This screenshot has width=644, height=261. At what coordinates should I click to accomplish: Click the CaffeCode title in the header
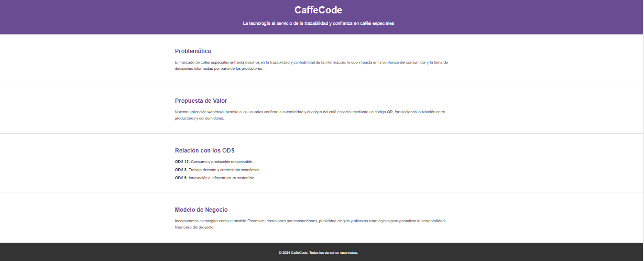pyautogui.click(x=318, y=10)
